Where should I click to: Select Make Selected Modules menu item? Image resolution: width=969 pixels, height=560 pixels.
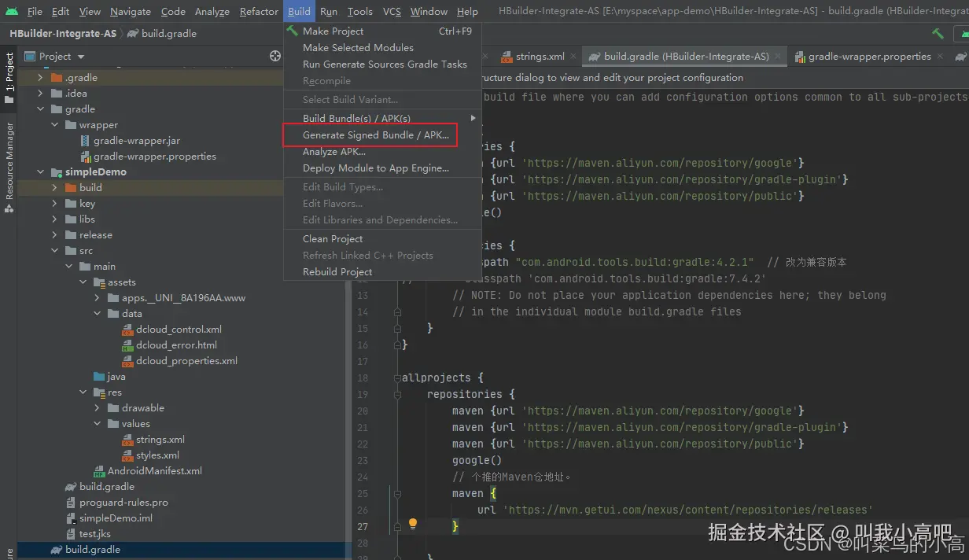(382, 47)
